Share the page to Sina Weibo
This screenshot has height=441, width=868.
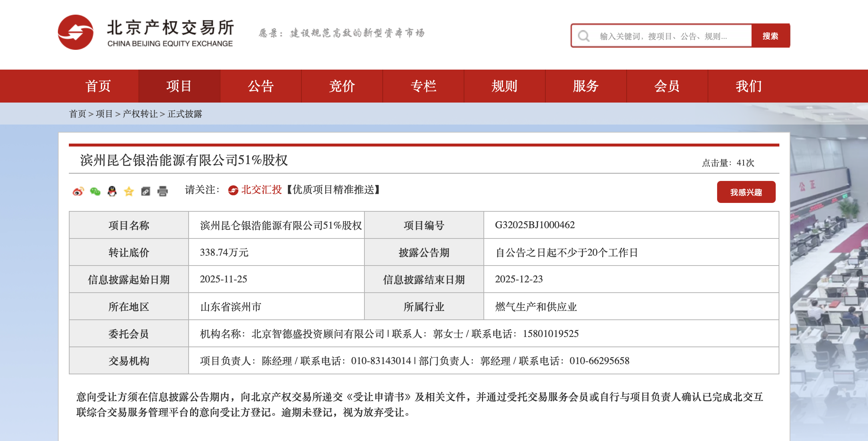pos(78,191)
